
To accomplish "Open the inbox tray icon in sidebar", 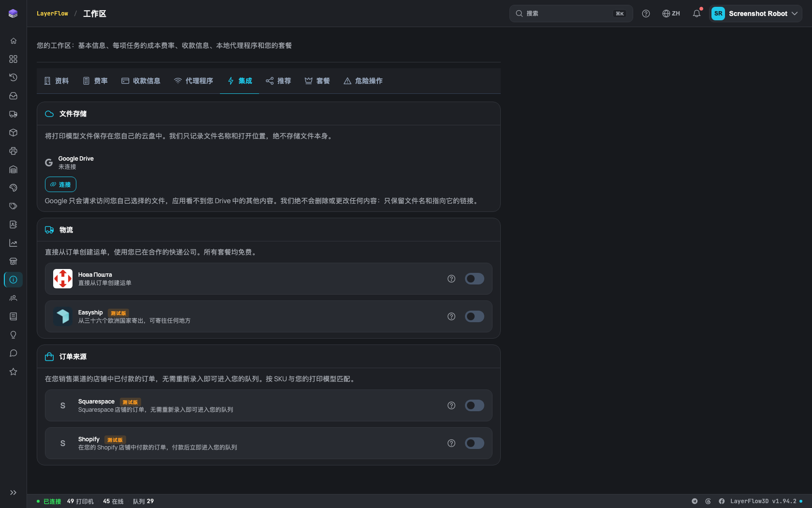I will click(13, 96).
